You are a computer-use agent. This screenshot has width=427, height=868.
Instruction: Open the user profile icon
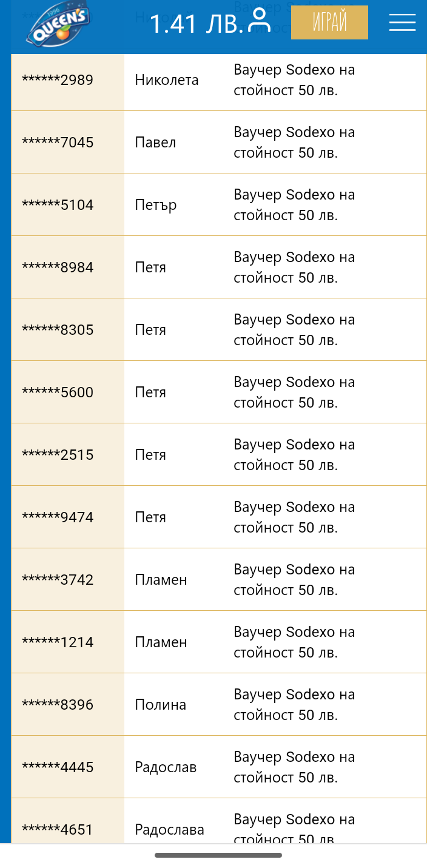coord(260,21)
